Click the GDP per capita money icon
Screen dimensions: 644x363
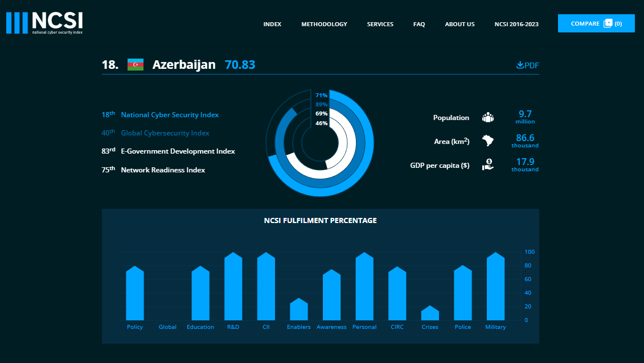click(488, 164)
